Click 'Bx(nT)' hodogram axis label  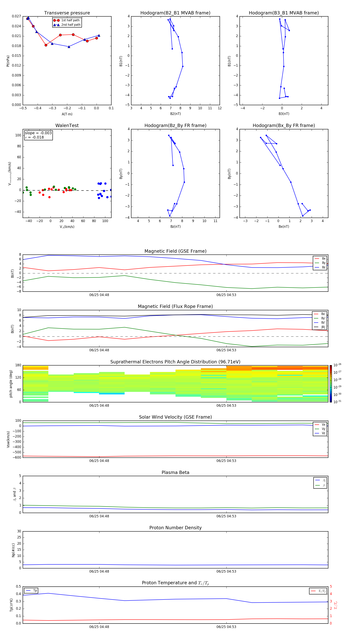pos(284,227)
